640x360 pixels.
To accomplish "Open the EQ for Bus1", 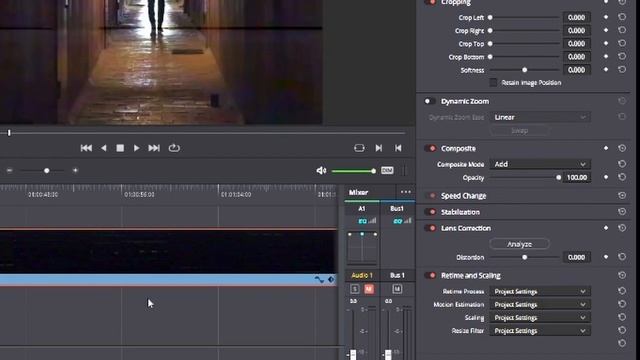I will click(x=398, y=221).
